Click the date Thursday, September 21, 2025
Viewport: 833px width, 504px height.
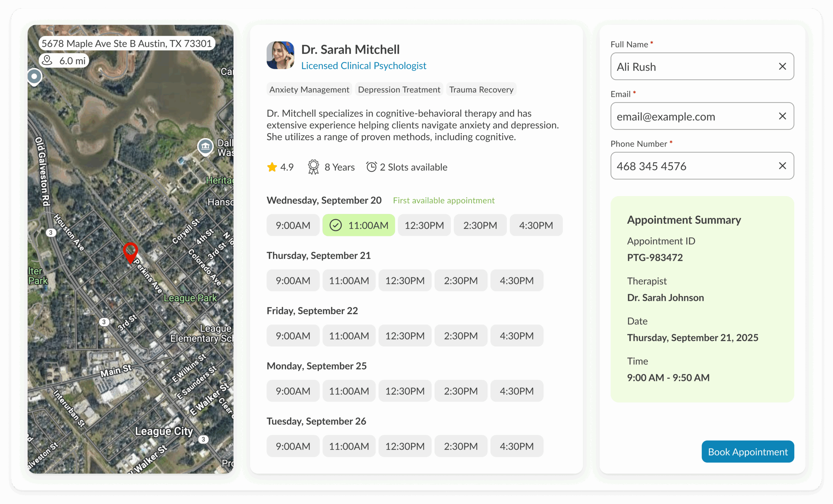(693, 338)
